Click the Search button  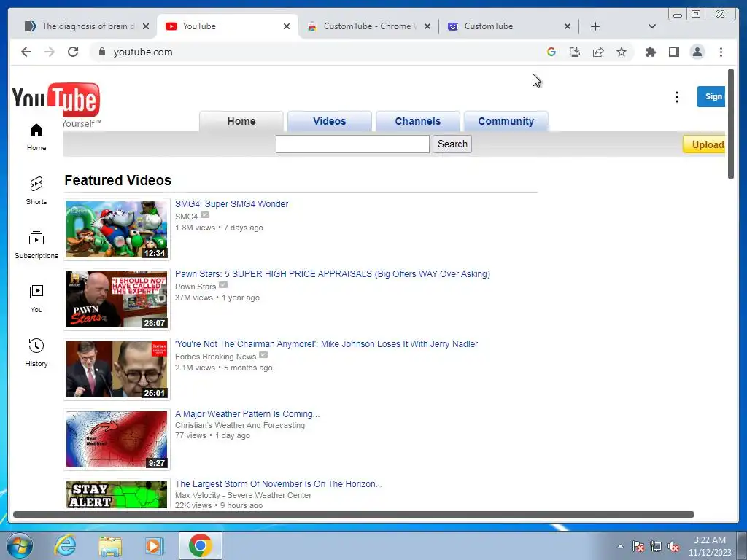(452, 144)
